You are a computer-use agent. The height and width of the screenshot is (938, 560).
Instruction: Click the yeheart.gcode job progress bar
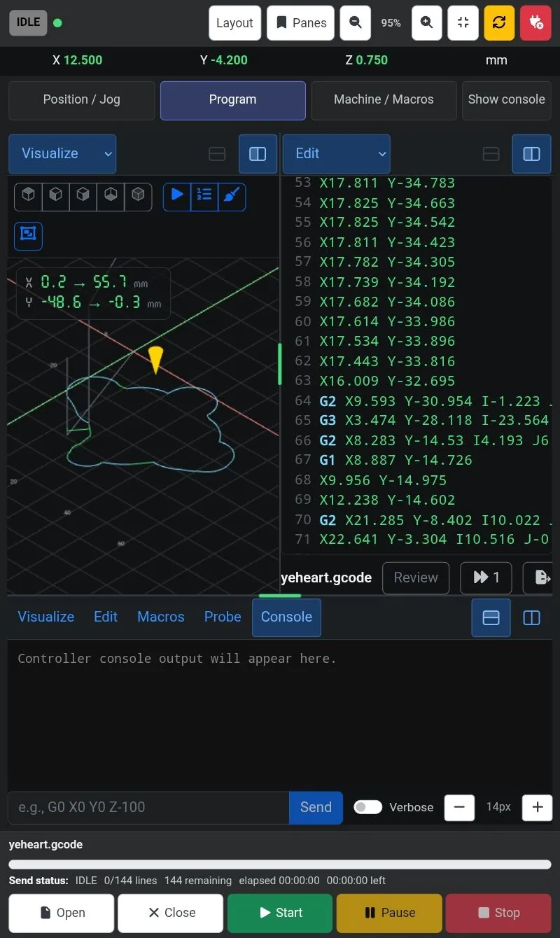click(x=280, y=864)
